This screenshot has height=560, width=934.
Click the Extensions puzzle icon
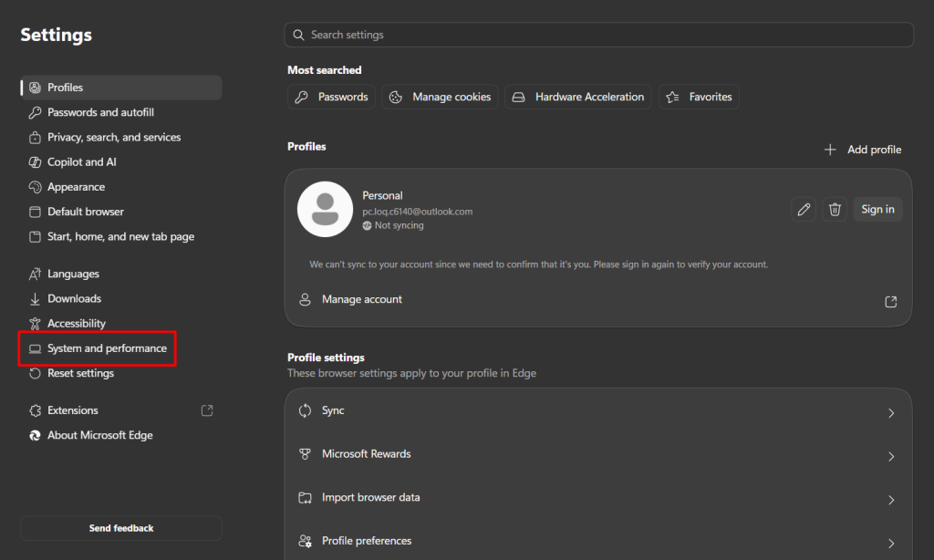coord(36,410)
